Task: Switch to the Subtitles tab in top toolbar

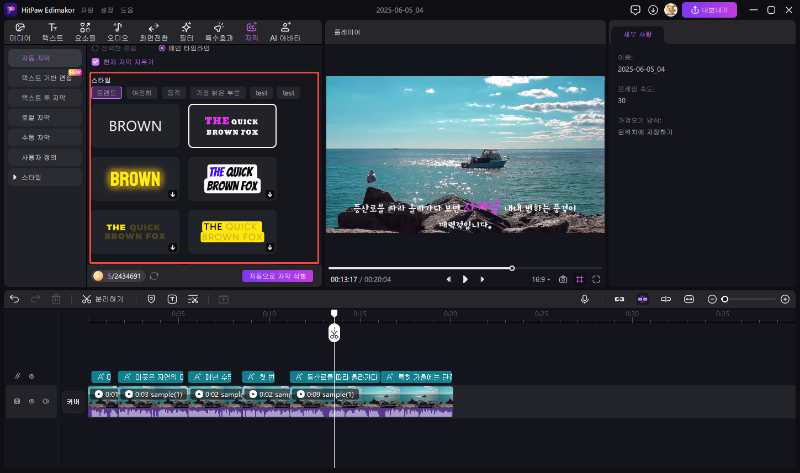Action: click(251, 30)
